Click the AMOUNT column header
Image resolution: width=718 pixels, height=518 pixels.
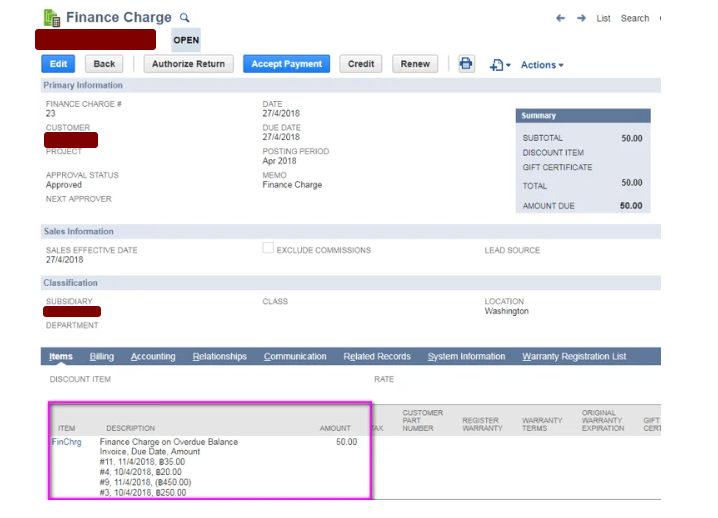coord(335,428)
